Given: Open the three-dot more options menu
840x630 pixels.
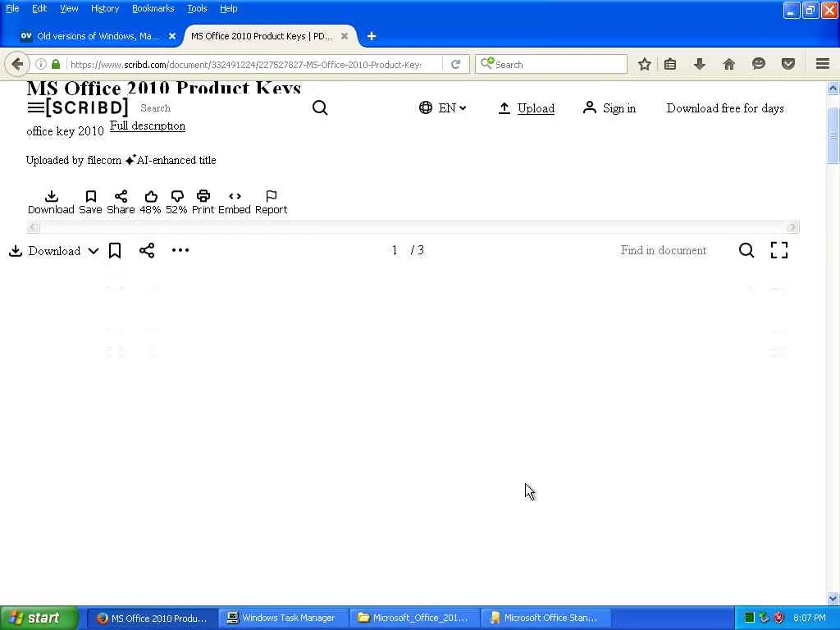Looking at the screenshot, I should [x=180, y=250].
